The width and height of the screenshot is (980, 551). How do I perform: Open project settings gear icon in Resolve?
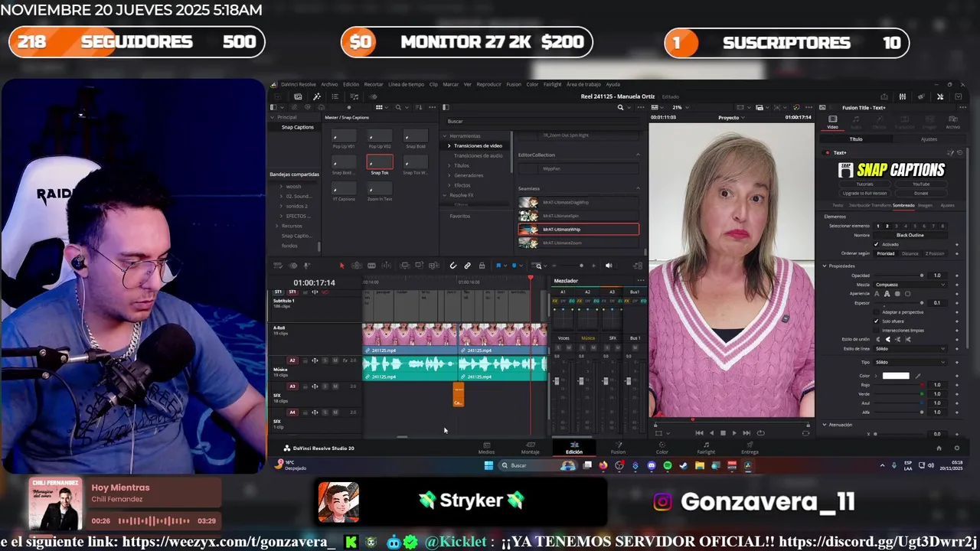956,448
